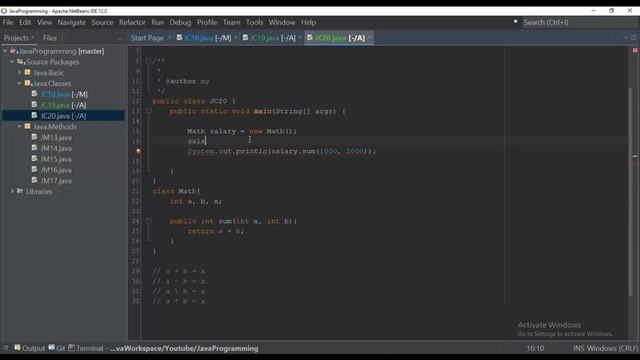Click the red error marker atop scrollbar

(635, 50)
